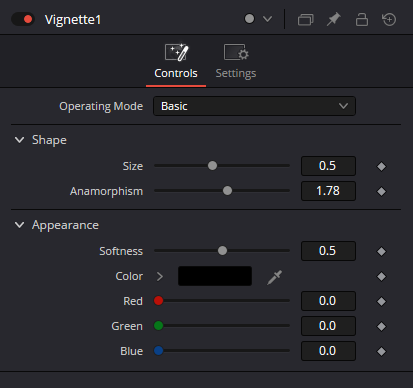Image resolution: width=413 pixels, height=388 pixels.
Task: Lock the Vignette1 node
Action: click(362, 19)
